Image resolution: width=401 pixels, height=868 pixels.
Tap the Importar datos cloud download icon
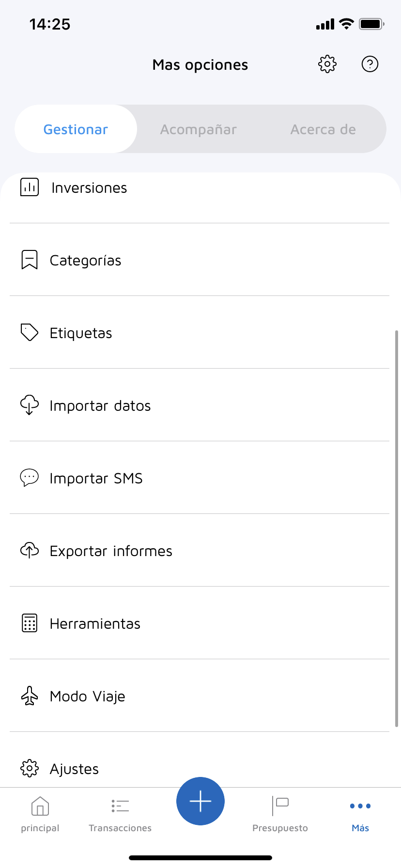[x=30, y=405]
